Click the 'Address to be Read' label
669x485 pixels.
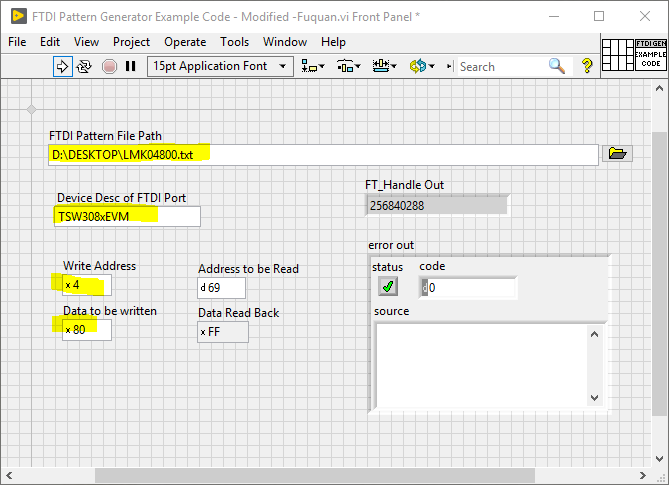(x=248, y=269)
